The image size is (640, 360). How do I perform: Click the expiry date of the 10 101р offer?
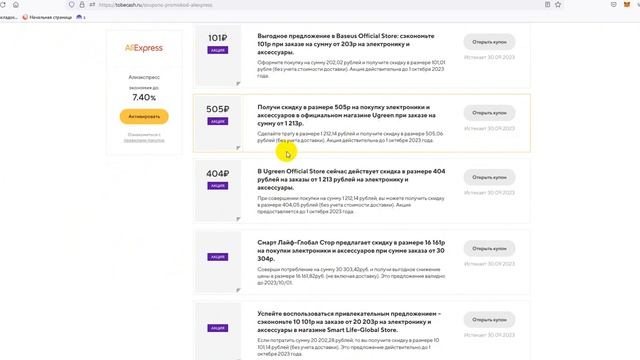[489, 335]
